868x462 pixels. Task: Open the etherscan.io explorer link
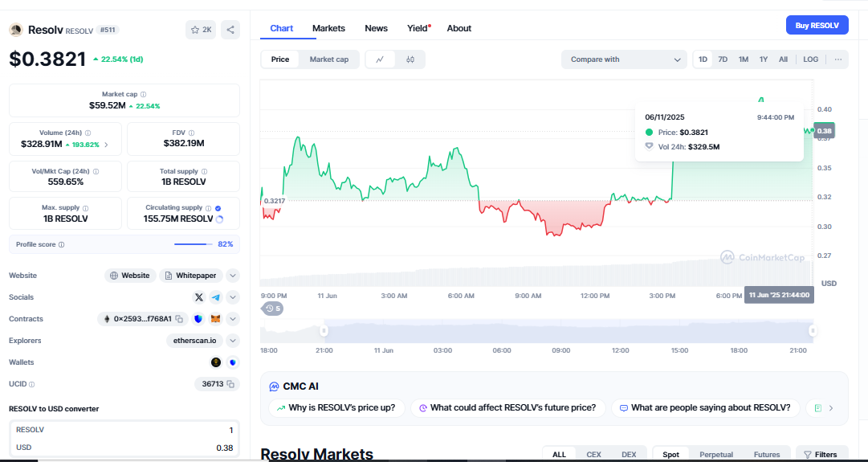tap(195, 341)
